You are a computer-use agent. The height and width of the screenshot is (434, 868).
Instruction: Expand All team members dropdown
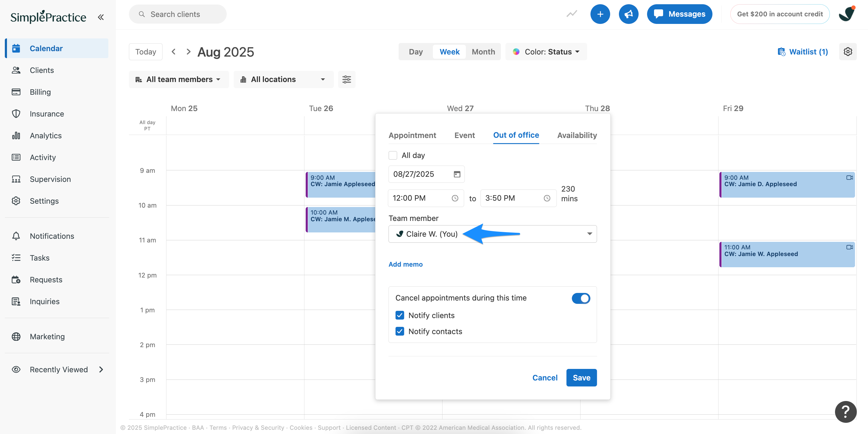(179, 79)
